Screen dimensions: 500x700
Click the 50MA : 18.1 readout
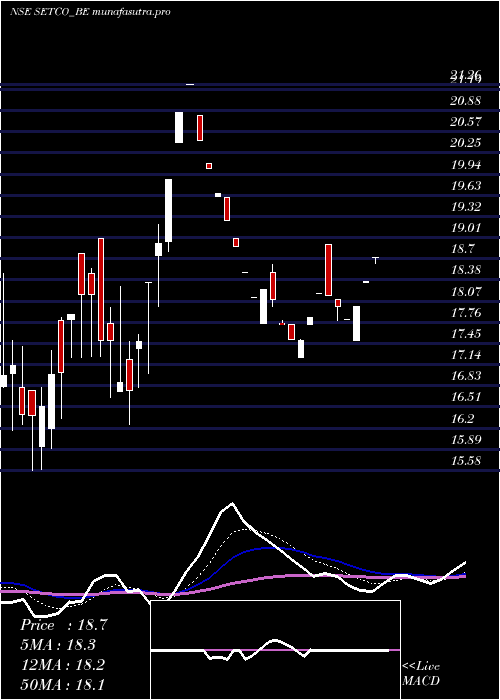tap(62, 684)
